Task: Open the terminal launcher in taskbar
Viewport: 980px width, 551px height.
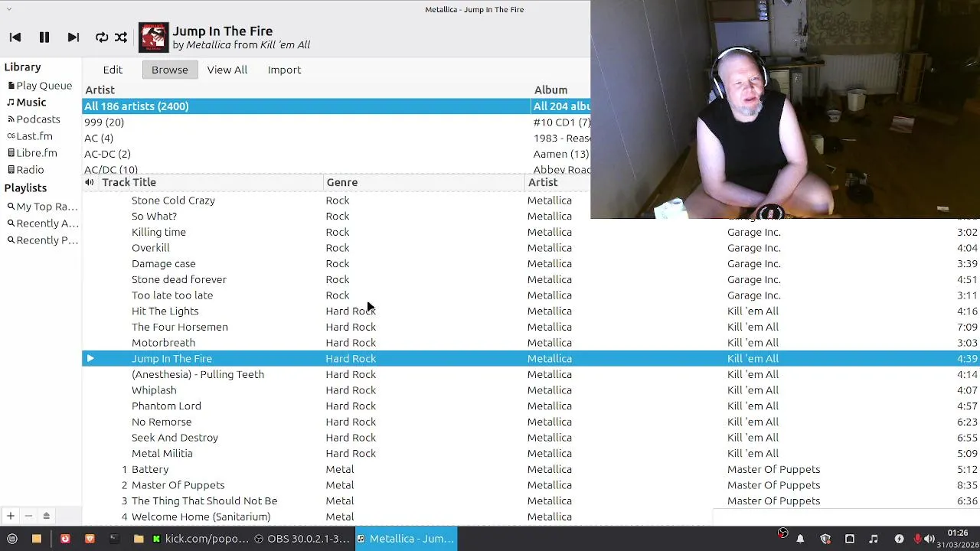Action: [114, 539]
